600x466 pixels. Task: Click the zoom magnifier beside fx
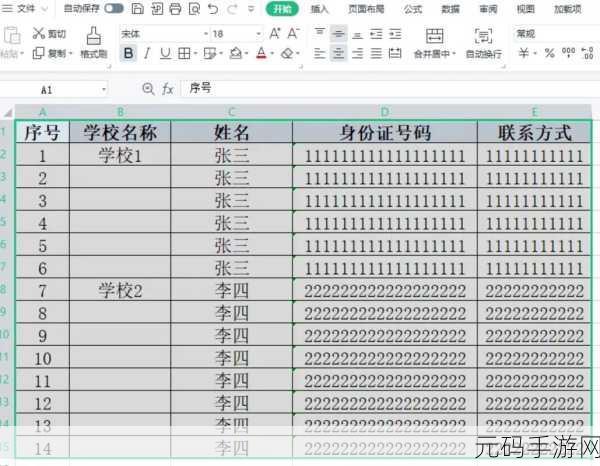point(148,89)
